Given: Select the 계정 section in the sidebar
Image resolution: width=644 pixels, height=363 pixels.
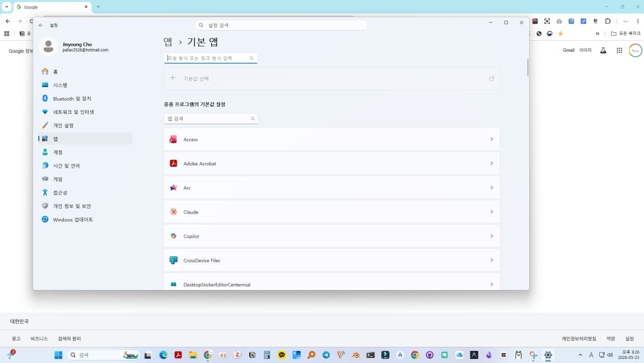Looking at the screenshot, I should [x=85, y=152].
